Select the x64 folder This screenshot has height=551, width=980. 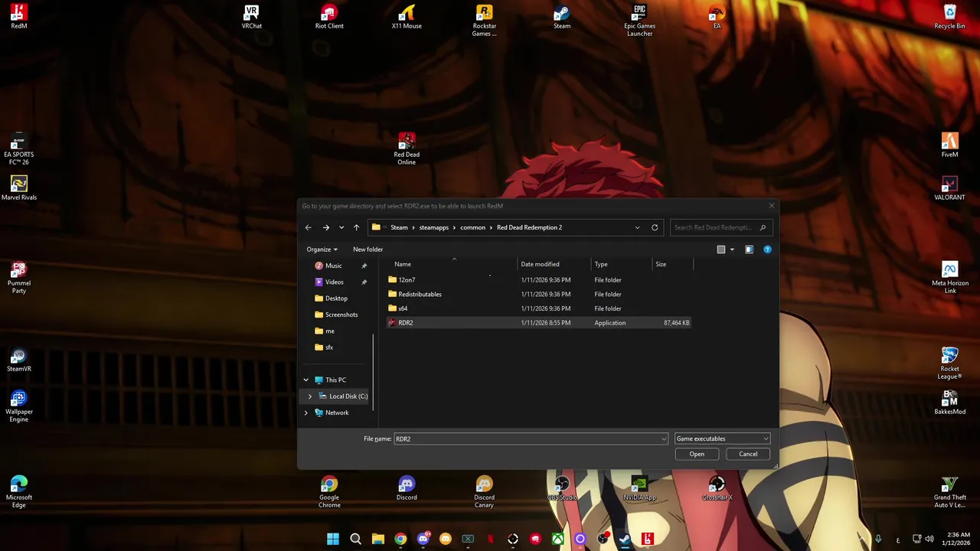(538, 308)
